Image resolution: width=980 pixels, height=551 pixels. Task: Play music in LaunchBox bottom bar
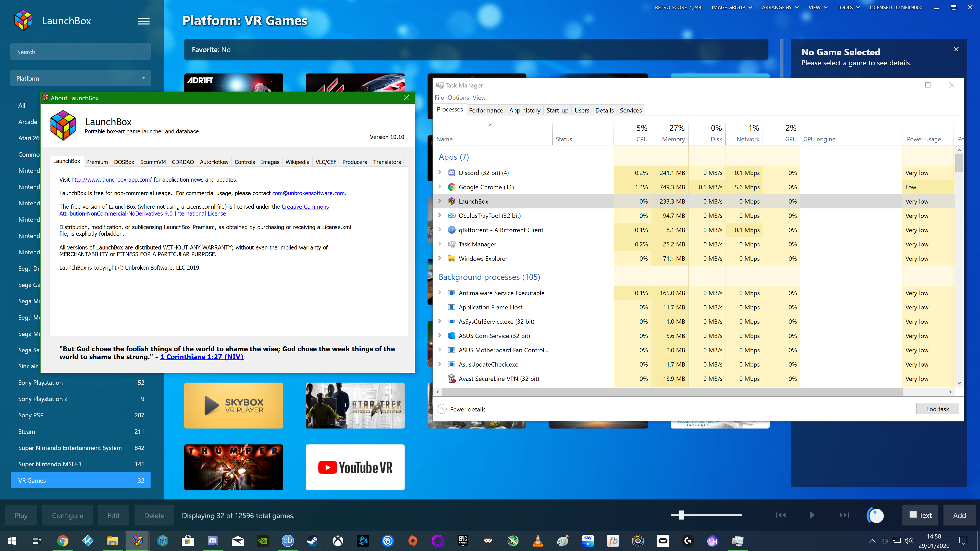pos(812,515)
